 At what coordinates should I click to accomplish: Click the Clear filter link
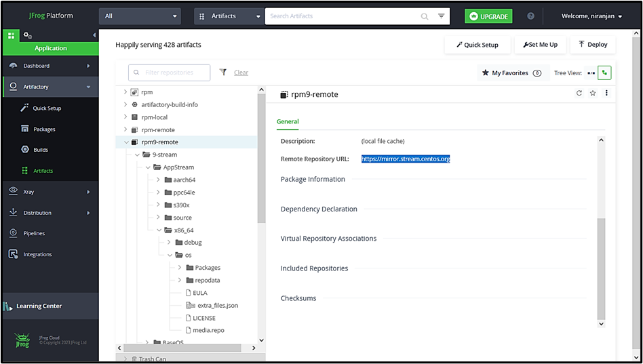241,73
